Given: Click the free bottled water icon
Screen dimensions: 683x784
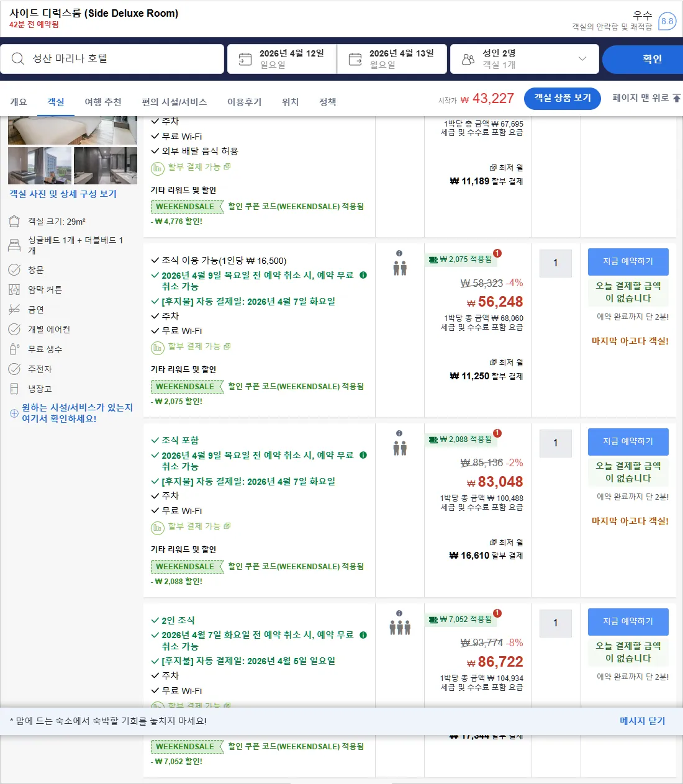Looking at the screenshot, I should [14, 349].
